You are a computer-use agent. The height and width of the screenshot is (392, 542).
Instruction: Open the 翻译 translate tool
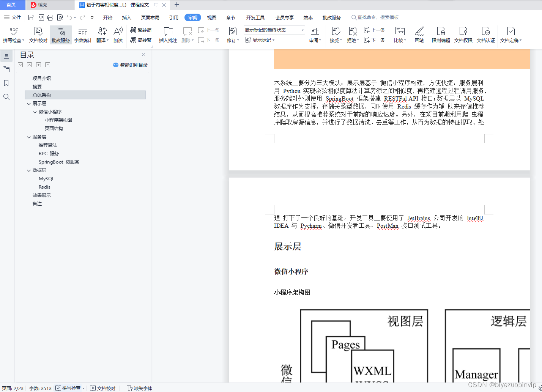(x=101, y=34)
